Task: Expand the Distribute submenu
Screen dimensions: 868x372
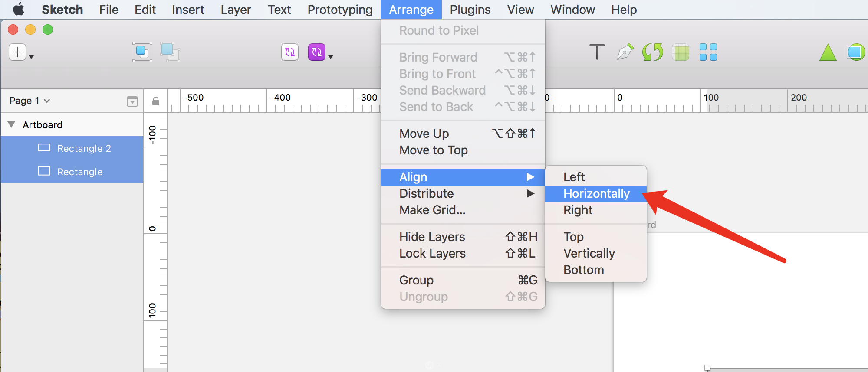Action: click(463, 193)
